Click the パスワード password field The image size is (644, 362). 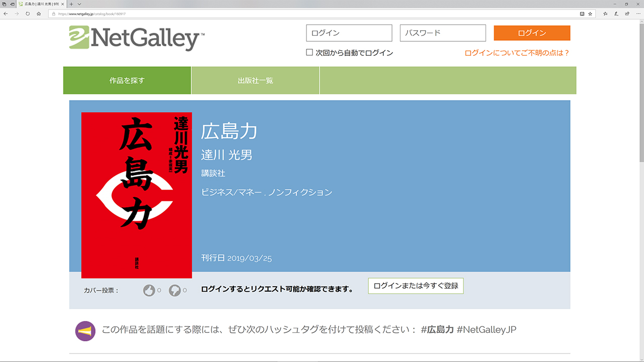pyautogui.click(x=443, y=33)
